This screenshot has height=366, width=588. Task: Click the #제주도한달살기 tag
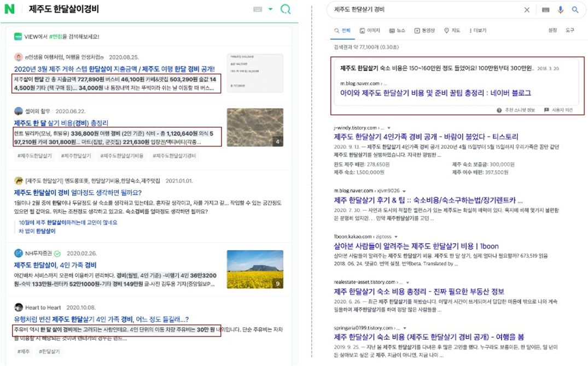click(x=34, y=156)
